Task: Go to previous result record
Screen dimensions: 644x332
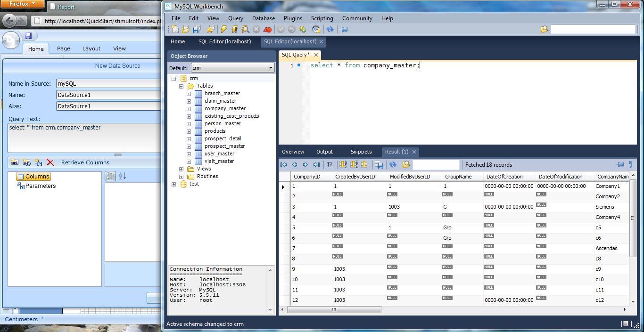Action: point(295,165)
